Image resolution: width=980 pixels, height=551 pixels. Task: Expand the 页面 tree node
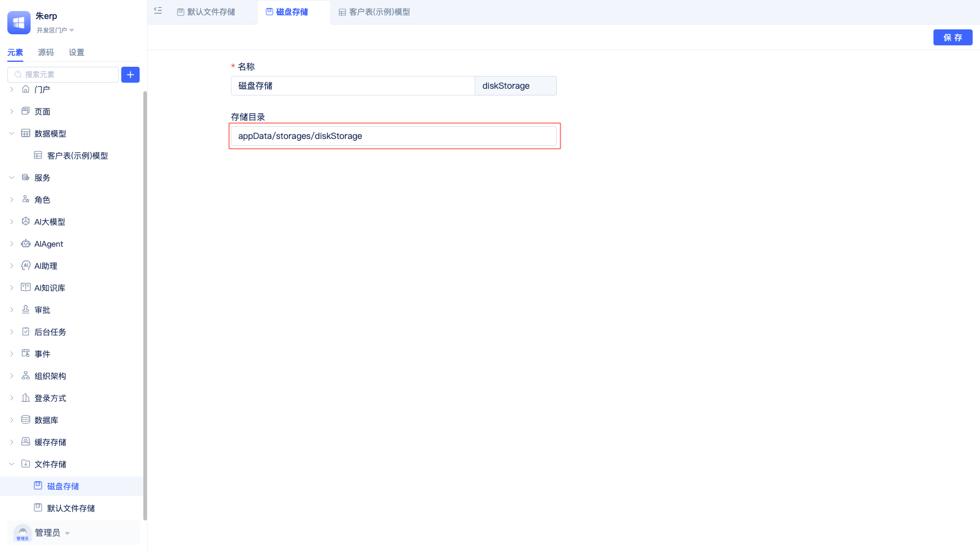(12, 111)
